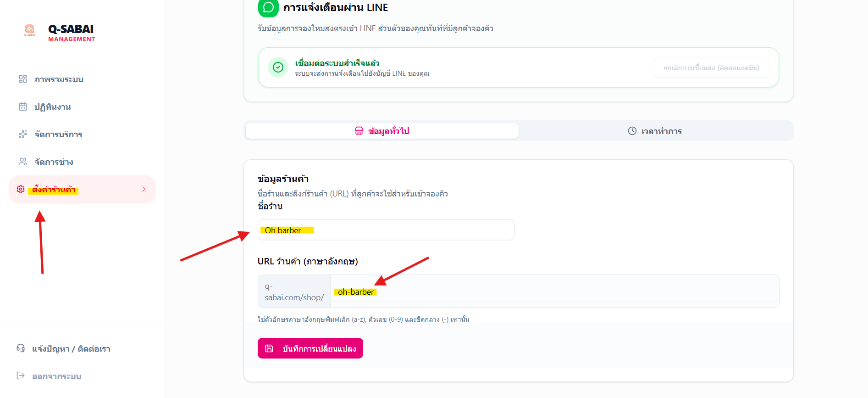Expand the ตั้งค่าร้านค้า chevron arrow
The image size is (868, 398).
pos(144,189)
